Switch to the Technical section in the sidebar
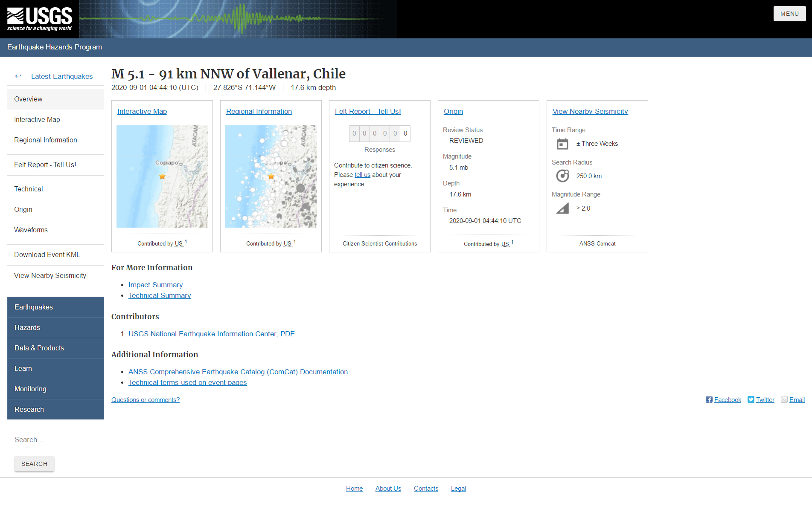 [28, 189]
